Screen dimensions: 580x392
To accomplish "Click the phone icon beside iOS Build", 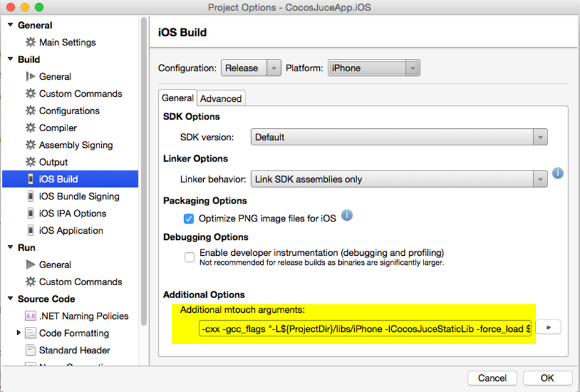I will (x=31, y=179).
